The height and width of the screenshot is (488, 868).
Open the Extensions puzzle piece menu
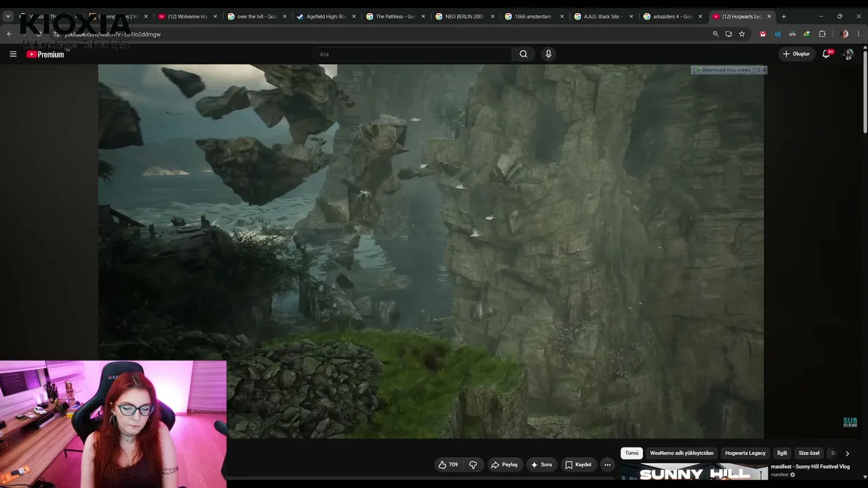(822, 34)
